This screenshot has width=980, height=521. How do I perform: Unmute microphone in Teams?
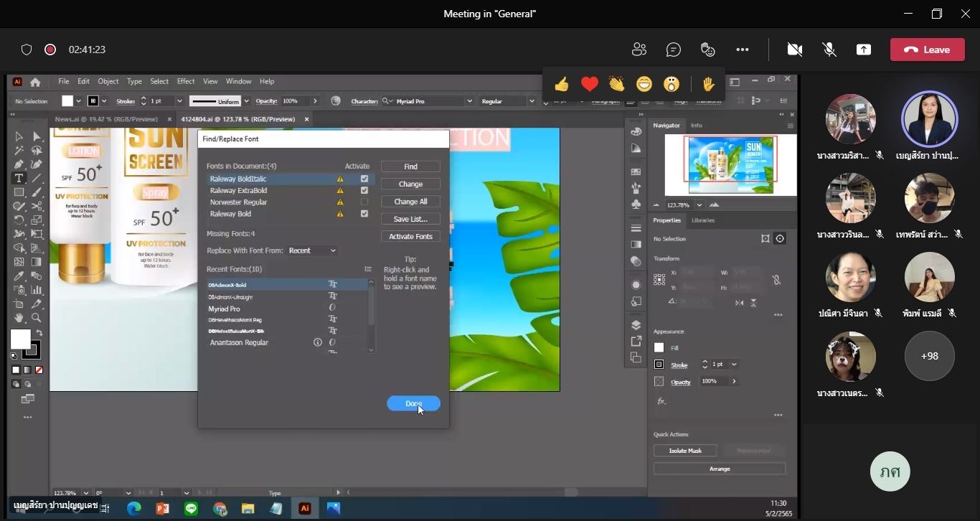829,50
